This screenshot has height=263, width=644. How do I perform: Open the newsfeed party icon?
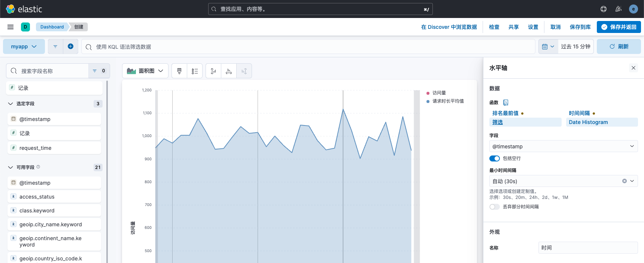click(x=619, y=9)
